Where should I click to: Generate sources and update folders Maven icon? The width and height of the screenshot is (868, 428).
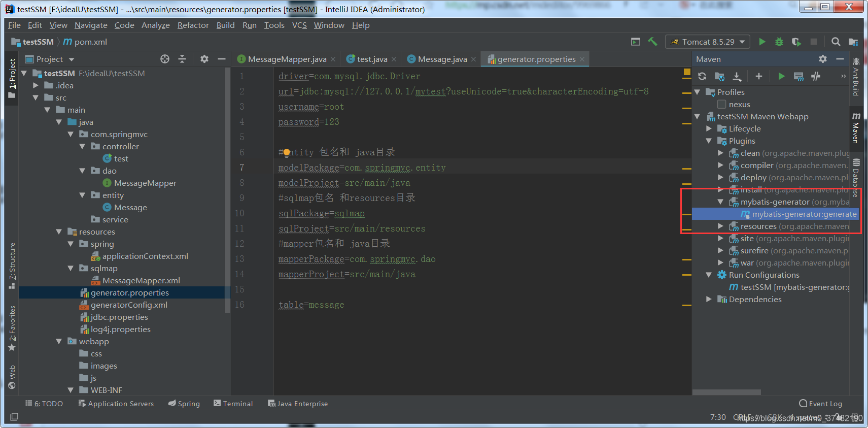coord(719,76)
